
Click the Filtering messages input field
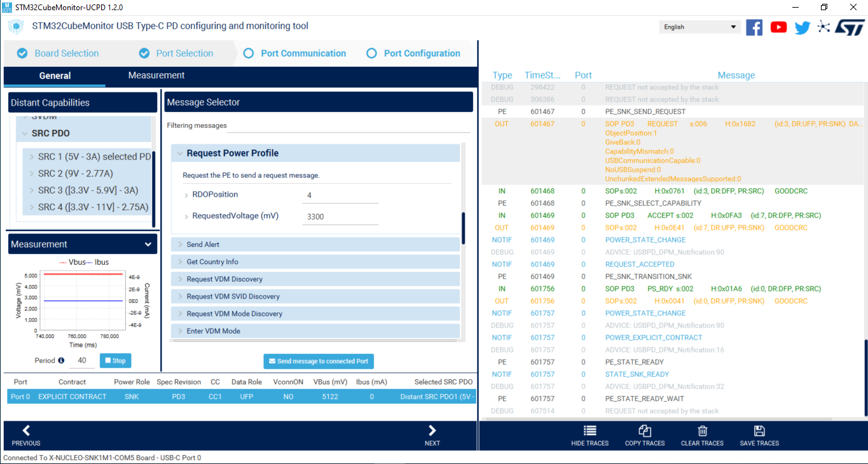pyautogui.click(x=318, y=127)
